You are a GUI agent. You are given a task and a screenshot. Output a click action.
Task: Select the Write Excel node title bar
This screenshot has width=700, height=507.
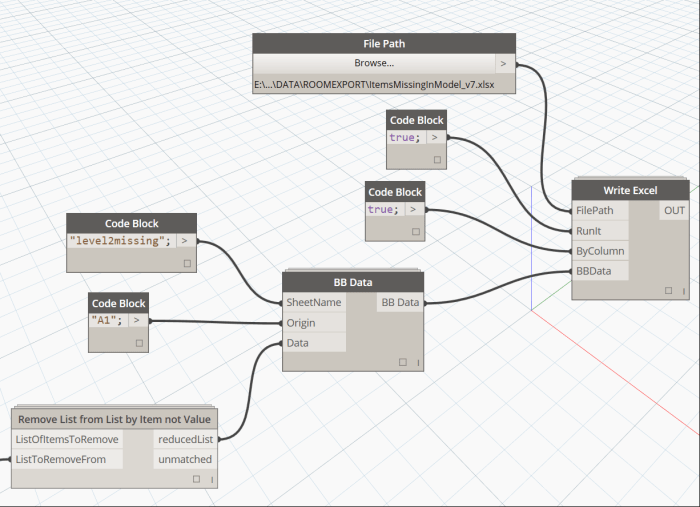click(x=630, y=190)
